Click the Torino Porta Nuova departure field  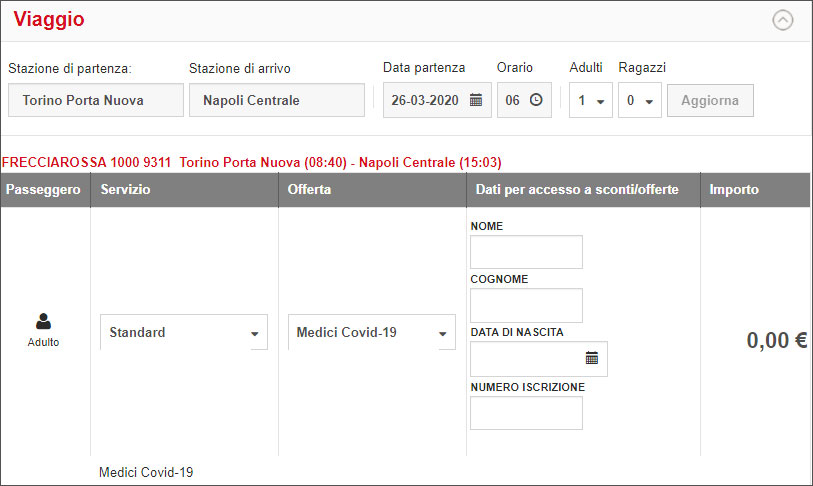pos(96,100)
